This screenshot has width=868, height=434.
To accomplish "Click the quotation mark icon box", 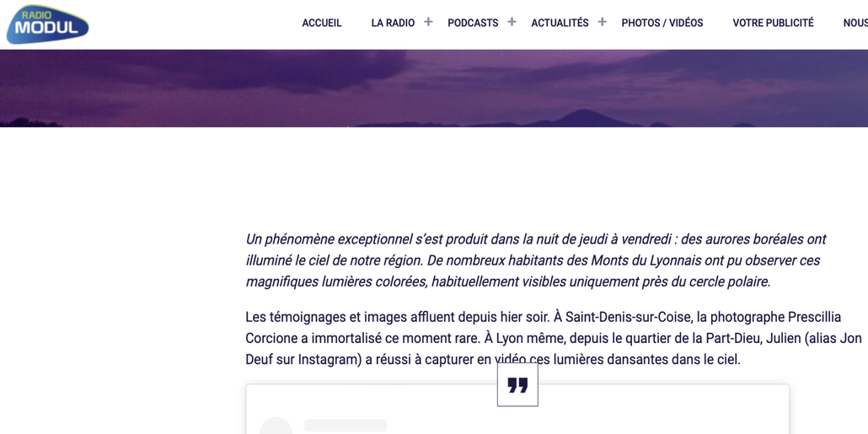I will pyautogui.click(x=517, y=385).
